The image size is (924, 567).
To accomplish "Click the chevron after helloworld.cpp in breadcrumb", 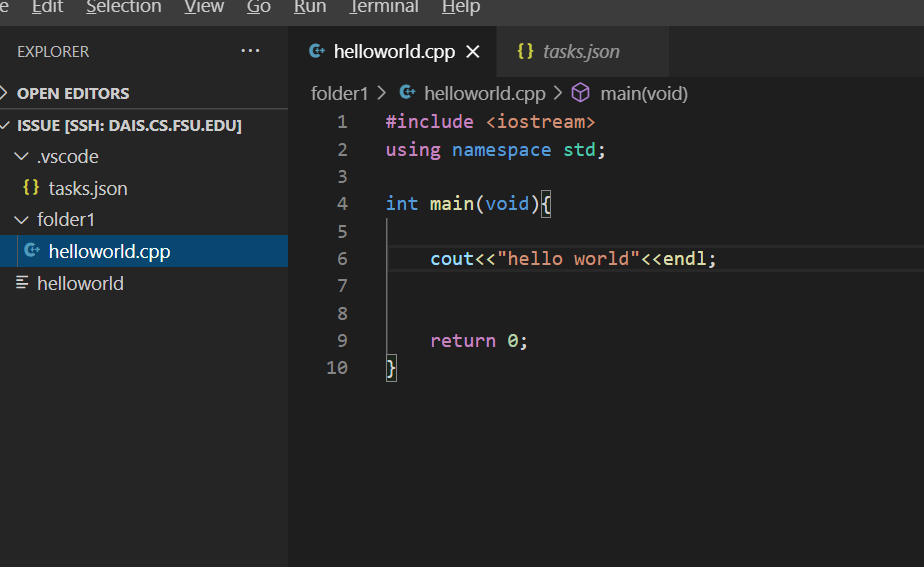I will [x=558, y=93].
